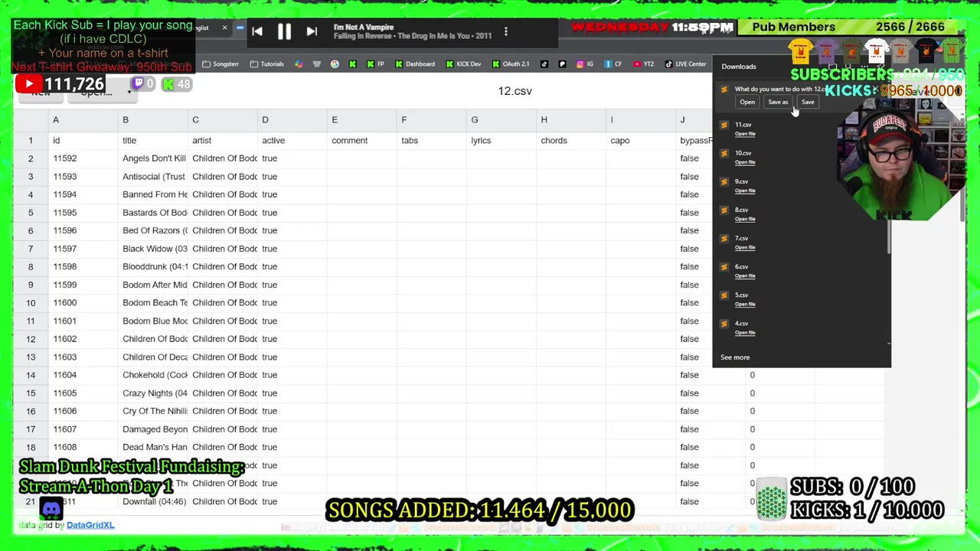
Task: Open the YT2 YouTube bookmark
Action: [643, 64]
